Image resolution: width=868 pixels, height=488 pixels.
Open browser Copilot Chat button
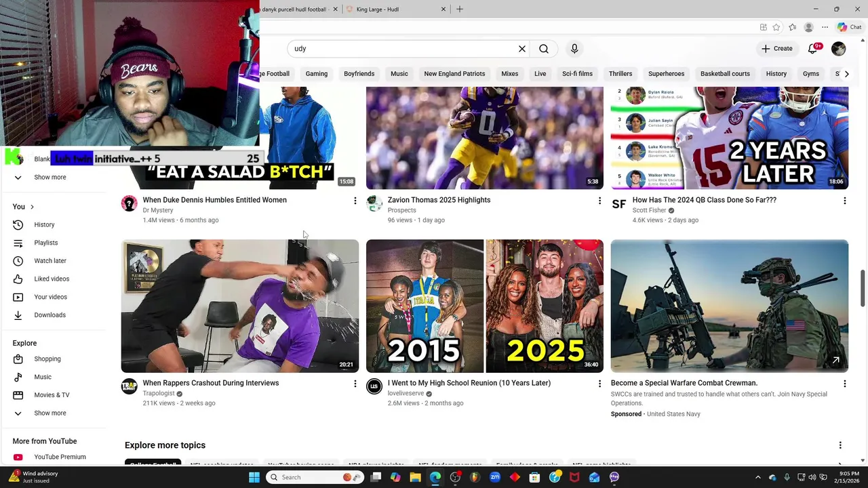tap(849, 27)
